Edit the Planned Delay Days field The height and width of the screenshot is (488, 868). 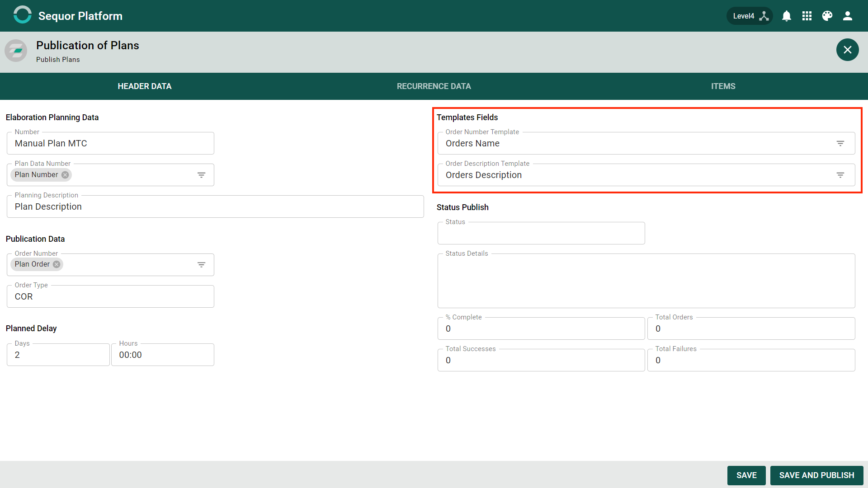[x=58, y=355]
